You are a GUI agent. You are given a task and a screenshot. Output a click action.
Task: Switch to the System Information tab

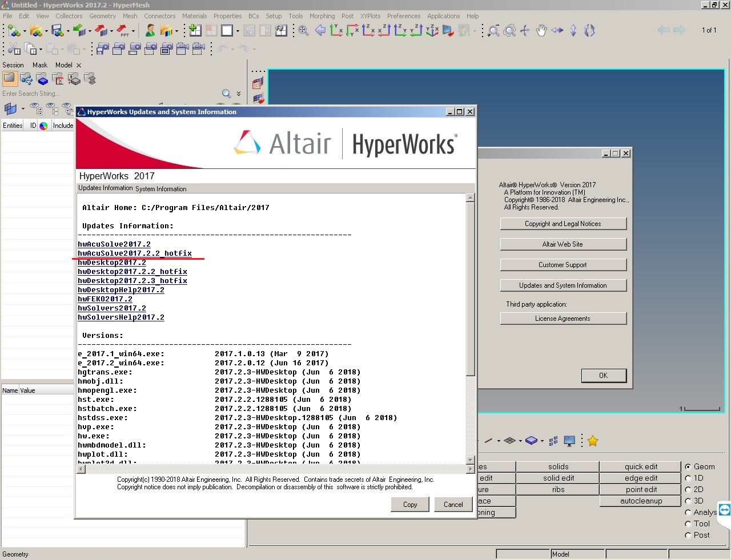point(161,189)
